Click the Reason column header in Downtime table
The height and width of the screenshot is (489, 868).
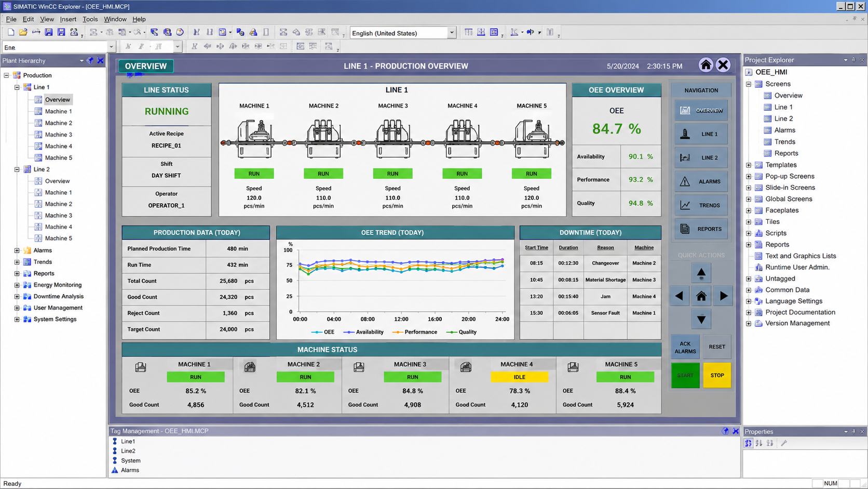pos(605,248)
